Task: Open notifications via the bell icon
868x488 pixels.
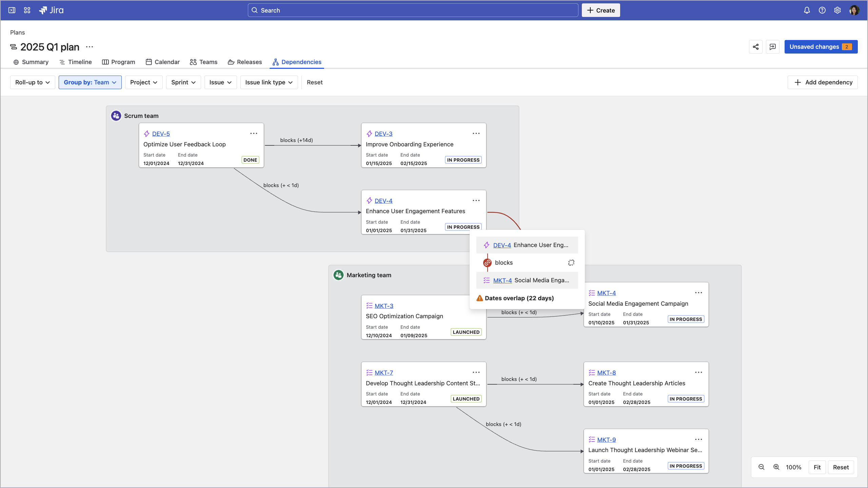Action: pos(807,10)
